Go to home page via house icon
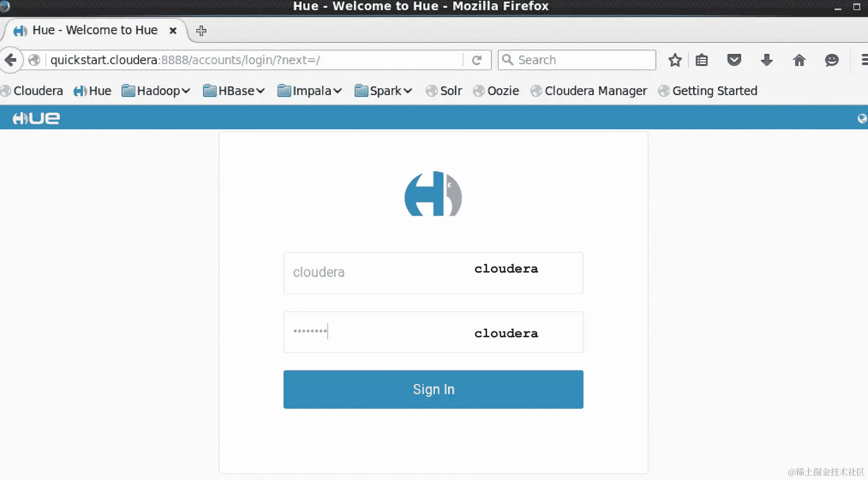Image resolution: width=868 pixels, height=480 pixels. click(799, 60)
